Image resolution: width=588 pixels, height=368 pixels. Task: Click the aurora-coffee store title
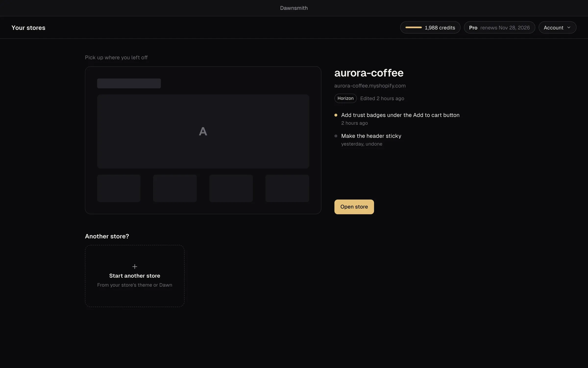pos(369,73)
